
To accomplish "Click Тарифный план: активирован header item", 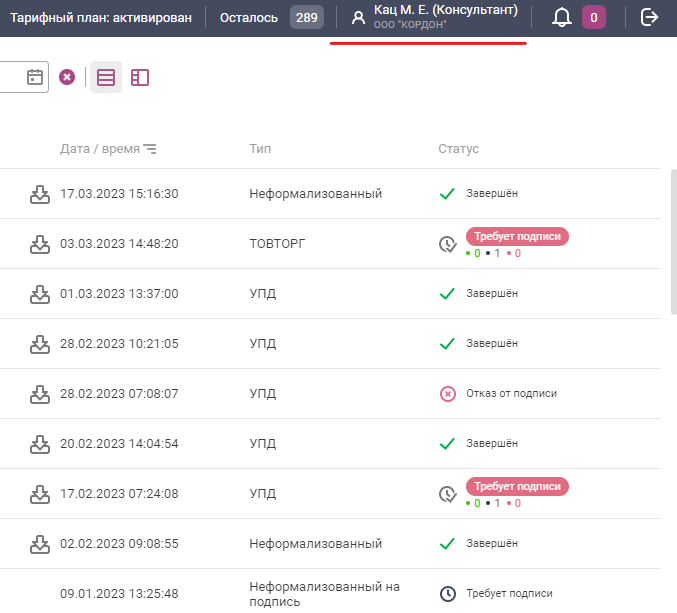I will coord(101,17).
